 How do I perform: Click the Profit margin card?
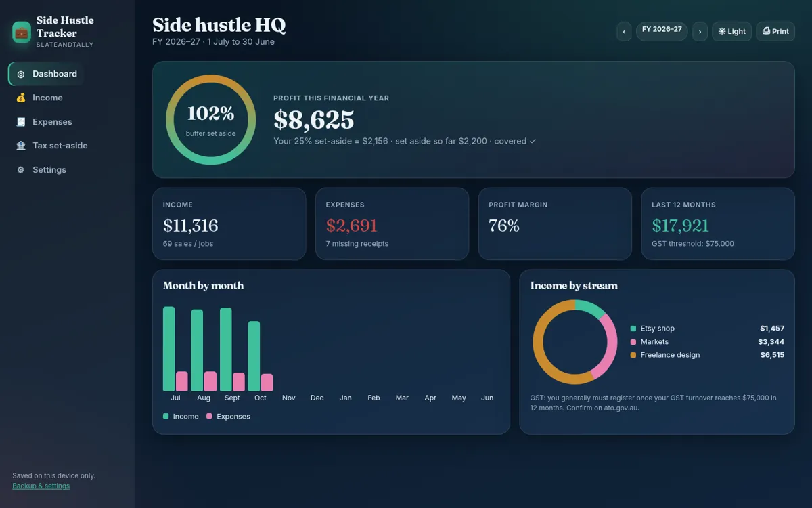555,224
